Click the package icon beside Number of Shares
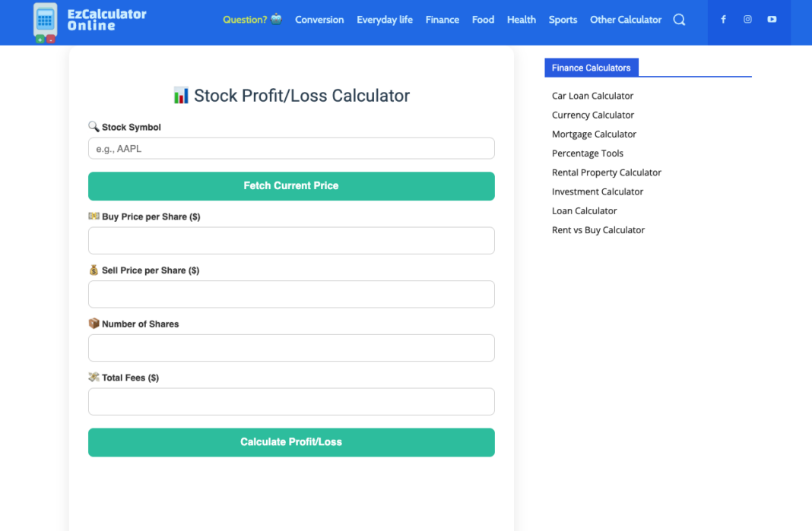Screen dimensions: 812x531 click(x=94, y=323)
